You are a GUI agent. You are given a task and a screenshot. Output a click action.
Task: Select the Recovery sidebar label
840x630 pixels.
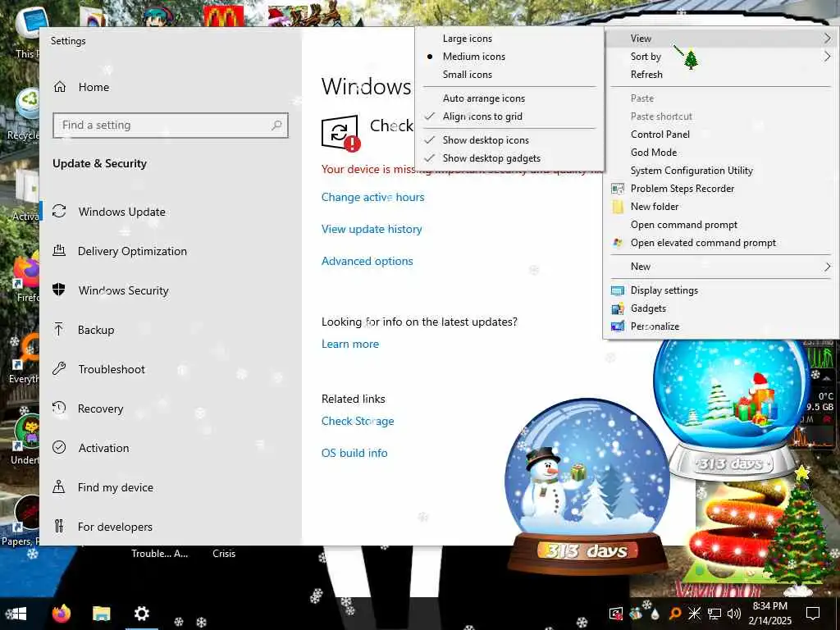[100, 409]
